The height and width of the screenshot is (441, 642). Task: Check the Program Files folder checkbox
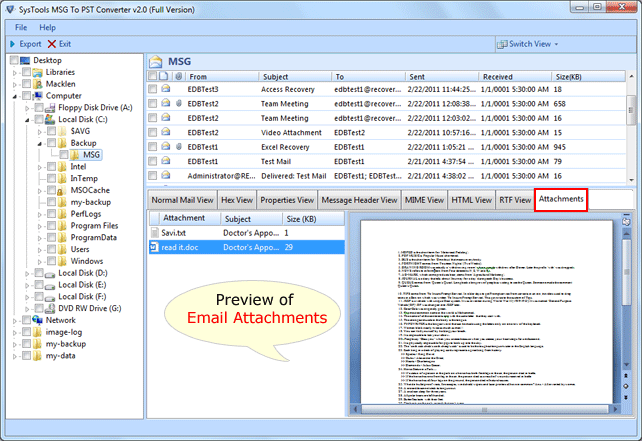pyautogui.click(x=52, y=226)
